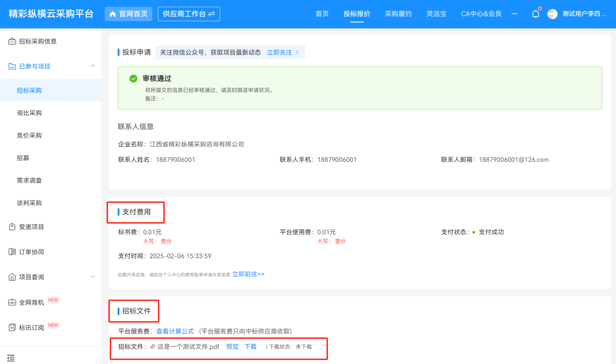
Task: Click the 供应商工作台 switch button
Action: 189,14
